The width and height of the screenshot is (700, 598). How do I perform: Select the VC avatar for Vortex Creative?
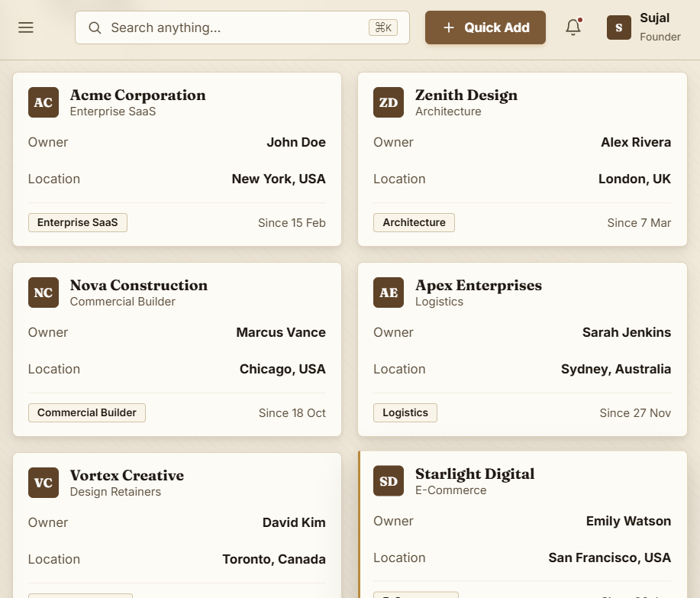[x=44, y=483]
